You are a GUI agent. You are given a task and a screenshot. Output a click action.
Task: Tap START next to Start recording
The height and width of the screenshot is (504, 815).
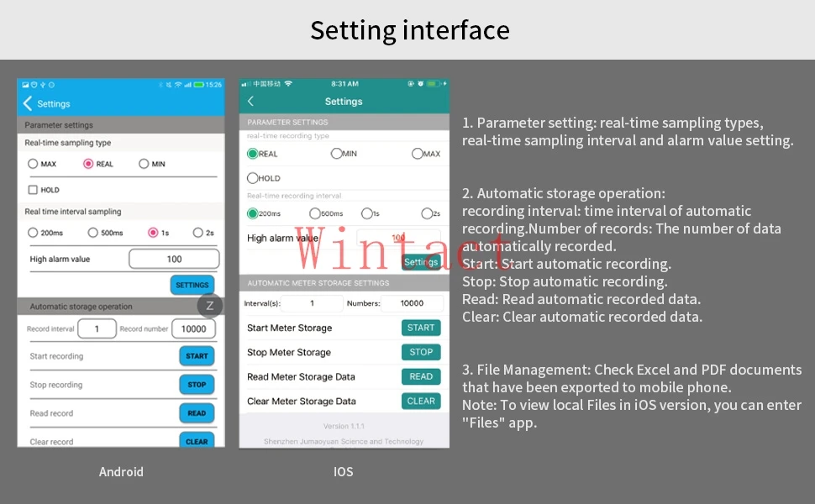197,356
